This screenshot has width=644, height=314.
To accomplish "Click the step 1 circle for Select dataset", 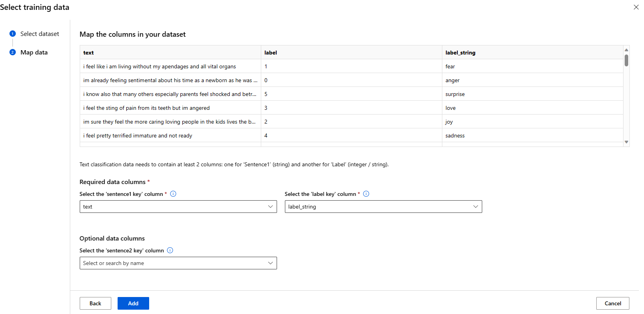I will [13, 34].
